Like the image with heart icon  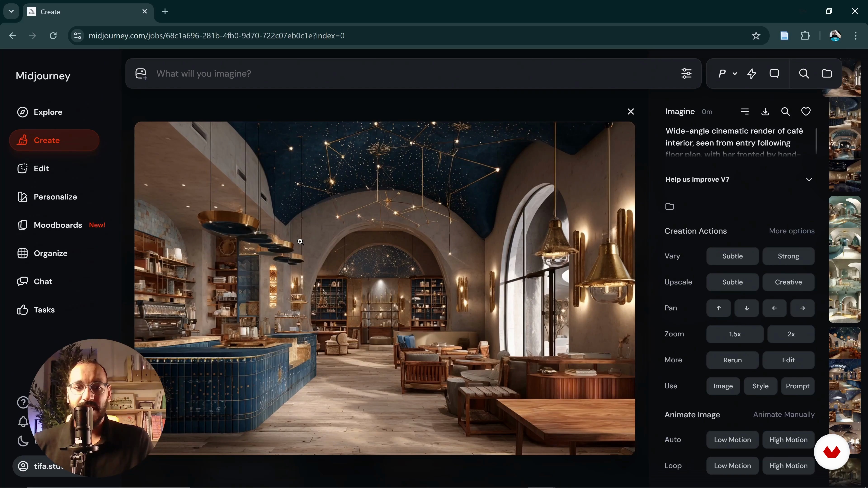click(x=806, y=111)
